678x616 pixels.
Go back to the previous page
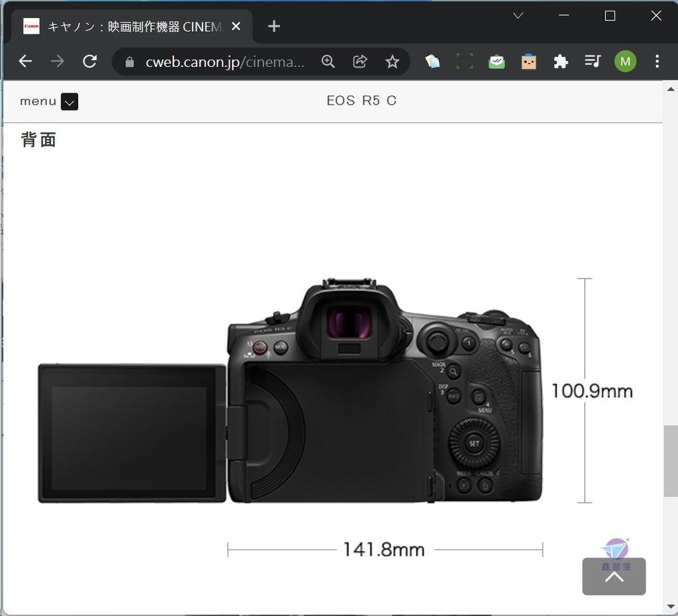[26, 62]
